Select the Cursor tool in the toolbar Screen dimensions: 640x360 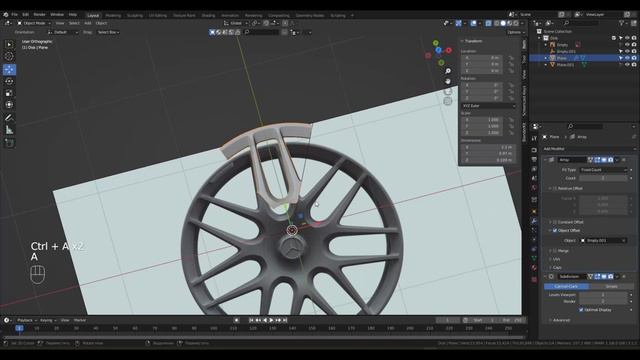click(9, 56)
